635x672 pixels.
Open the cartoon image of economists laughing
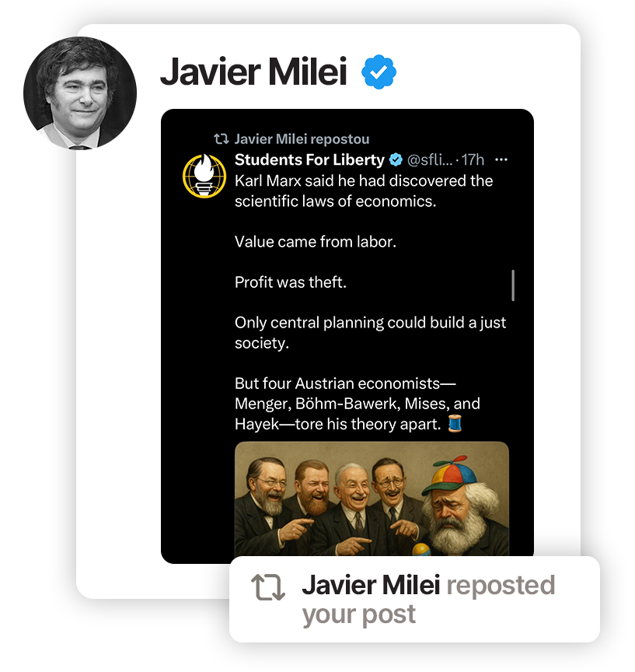tap(372, 499)
